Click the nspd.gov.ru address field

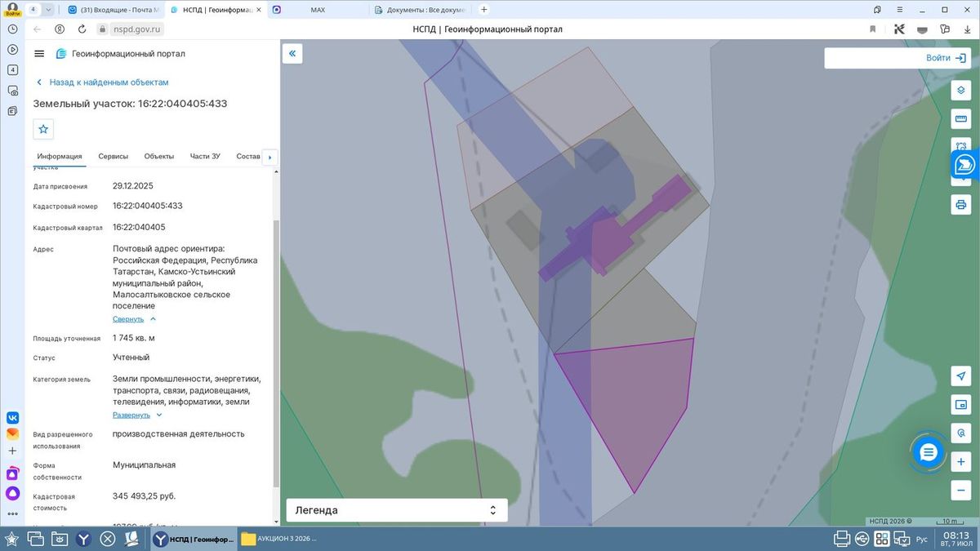point(136,29)
